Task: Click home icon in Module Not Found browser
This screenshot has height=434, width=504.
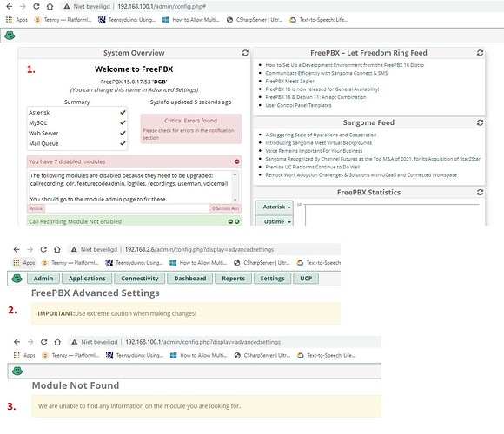Action: coord(57,342)
